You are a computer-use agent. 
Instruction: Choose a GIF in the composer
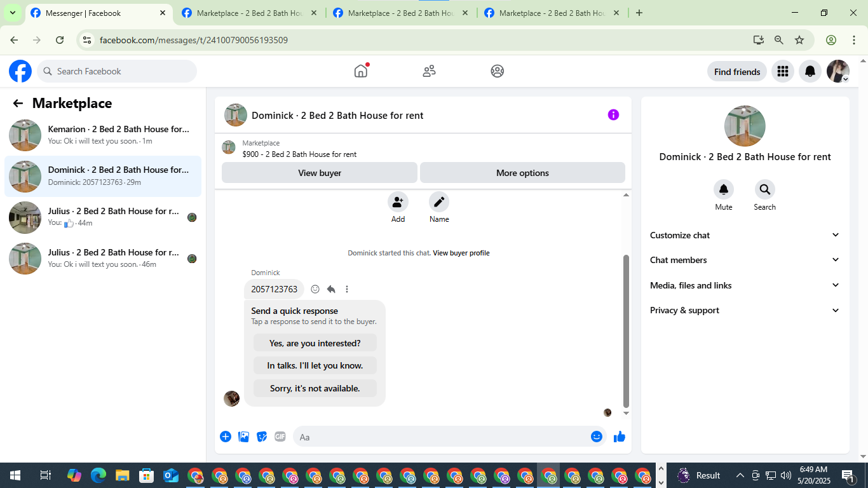pyautogui.click(x=280, y=437)
